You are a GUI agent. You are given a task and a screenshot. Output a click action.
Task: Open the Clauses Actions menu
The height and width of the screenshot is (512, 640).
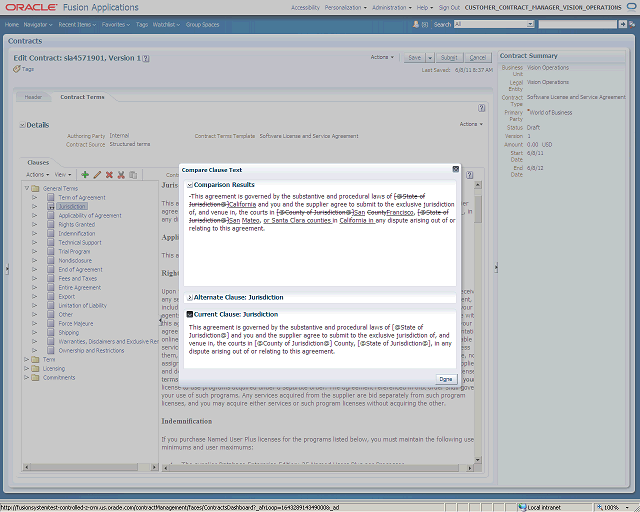pos(38,175)
